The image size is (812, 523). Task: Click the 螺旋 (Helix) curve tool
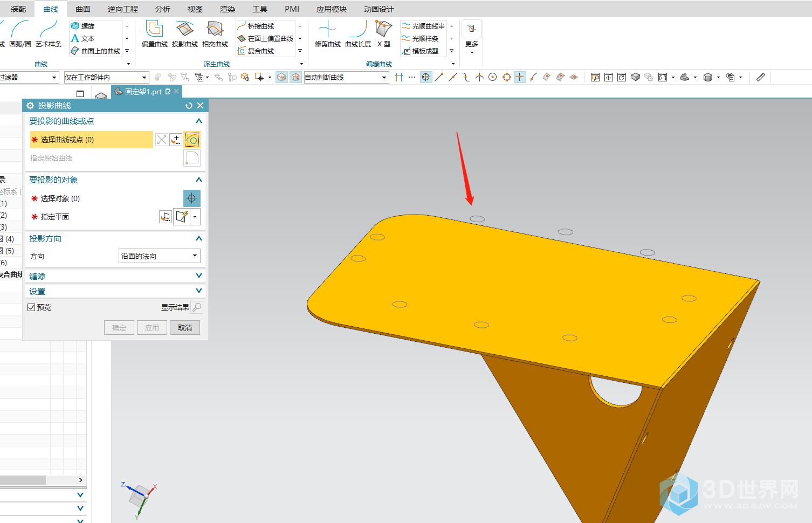pos(82,26)
